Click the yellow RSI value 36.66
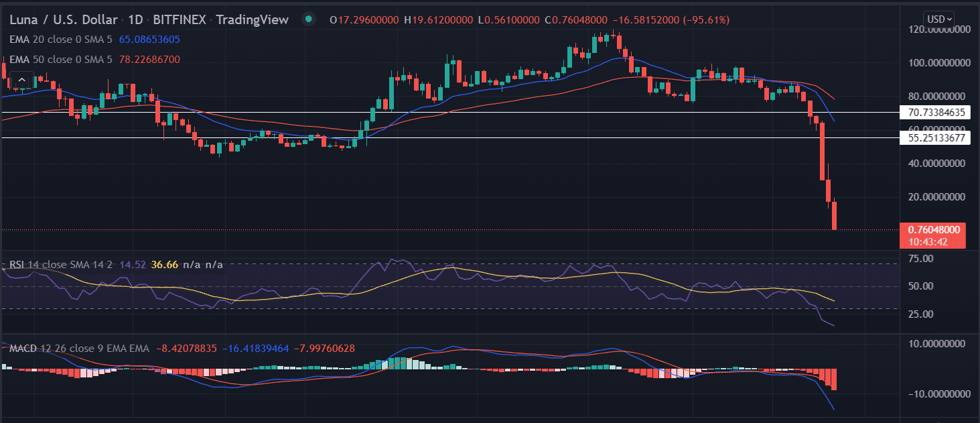This screenshot has height=423, width=980. [165, 265]
